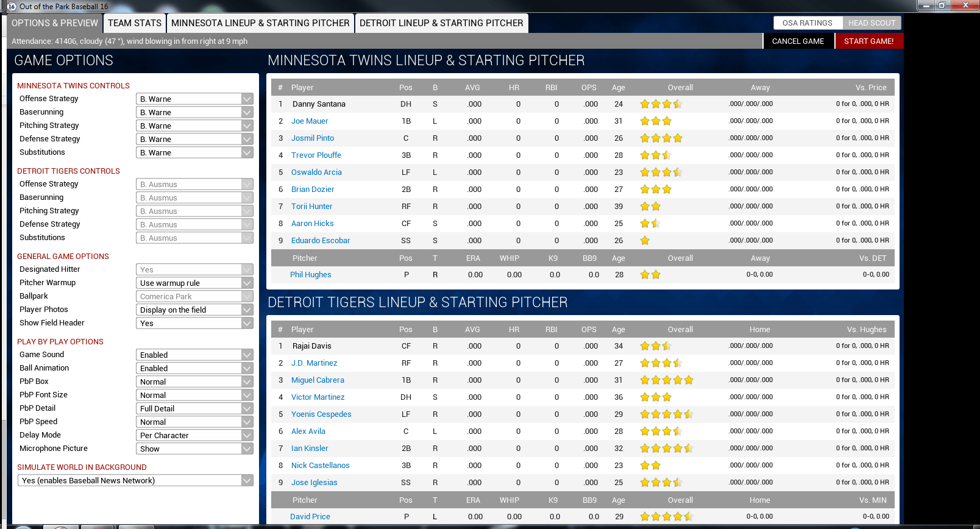
Task: Click Miguel Cabrera's five-star overall rating
Action: (x=667, y=380)
